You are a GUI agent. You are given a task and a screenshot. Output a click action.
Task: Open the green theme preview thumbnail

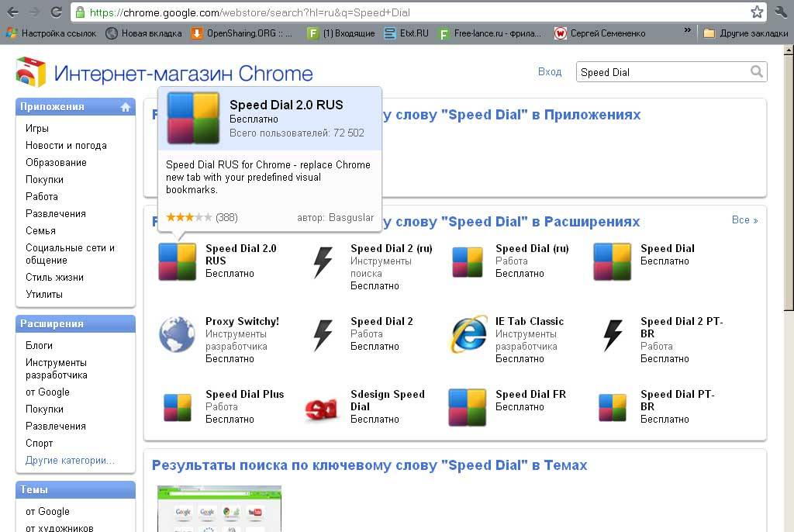click(219, 509)
